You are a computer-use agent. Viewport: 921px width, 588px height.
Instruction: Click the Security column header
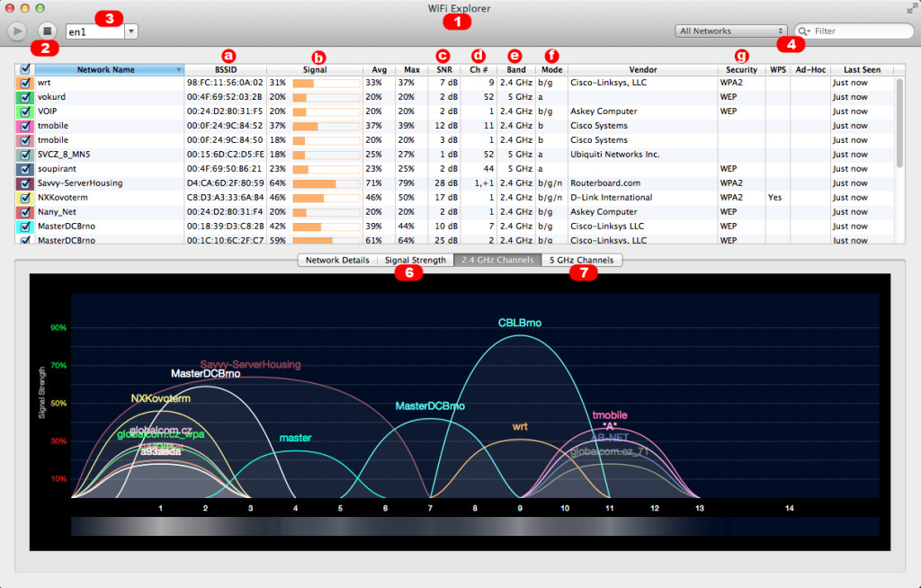pyautogui.click(x=741, y=69)
